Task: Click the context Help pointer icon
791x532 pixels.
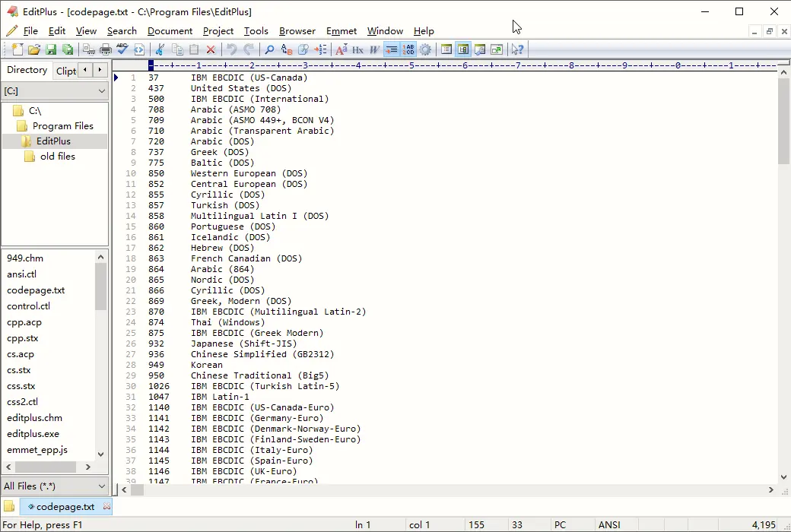Action: 518,49
